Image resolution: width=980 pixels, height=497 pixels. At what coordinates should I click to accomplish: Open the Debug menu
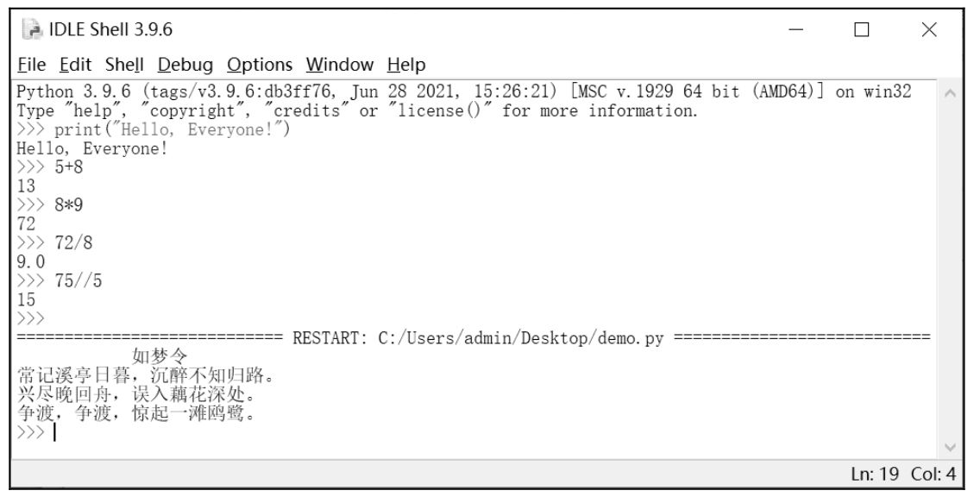pos(185,65)
